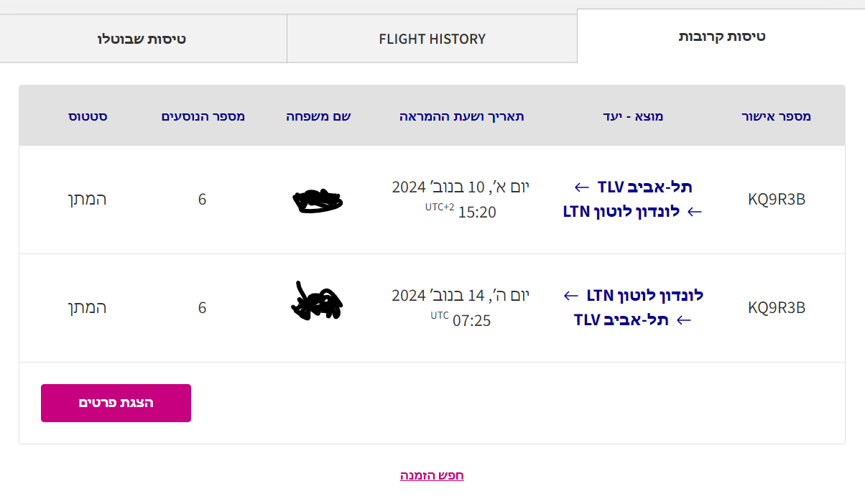865x504 pixels.
Task: Click the מספר אישור column header
Action: click(776, 116)
